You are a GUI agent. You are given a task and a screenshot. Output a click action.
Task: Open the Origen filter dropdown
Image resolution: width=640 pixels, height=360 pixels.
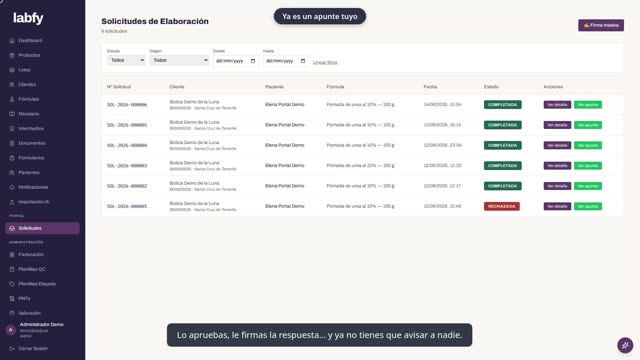pos(179,60)
